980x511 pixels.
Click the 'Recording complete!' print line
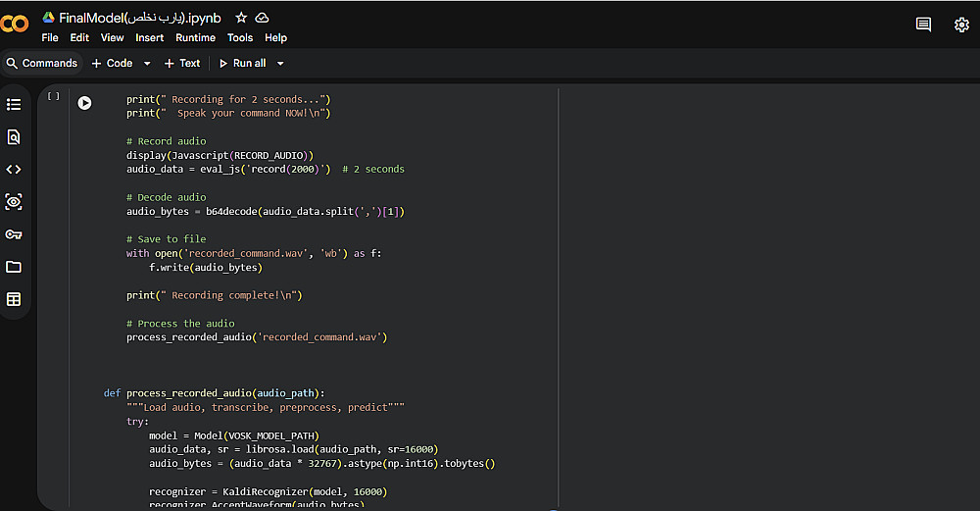[x=215, y=295]
